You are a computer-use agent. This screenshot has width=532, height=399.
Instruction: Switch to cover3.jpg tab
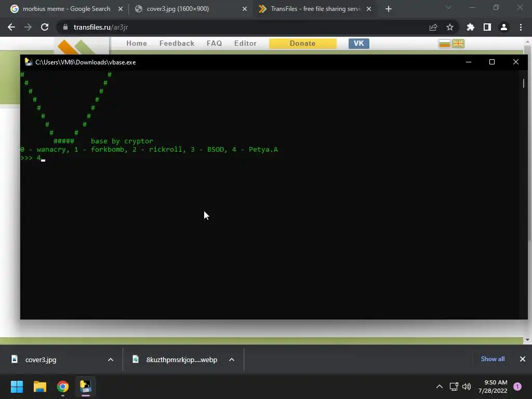190,9
